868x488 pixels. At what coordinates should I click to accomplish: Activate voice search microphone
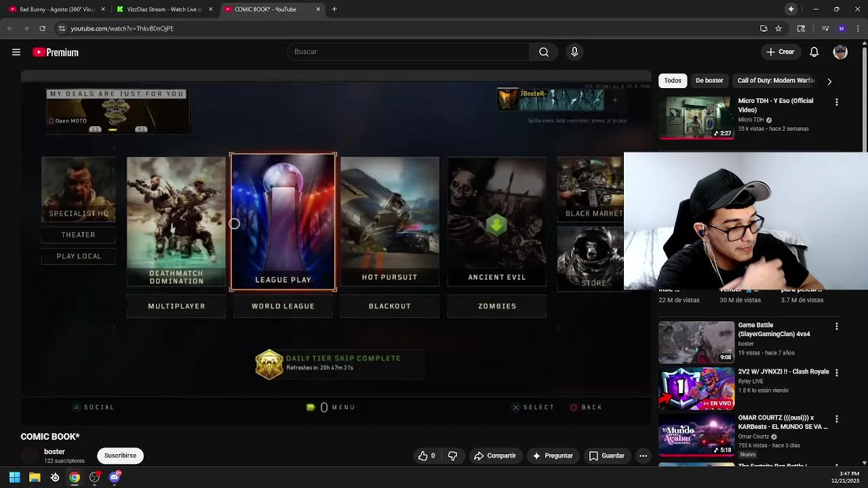tap(574, 52)
